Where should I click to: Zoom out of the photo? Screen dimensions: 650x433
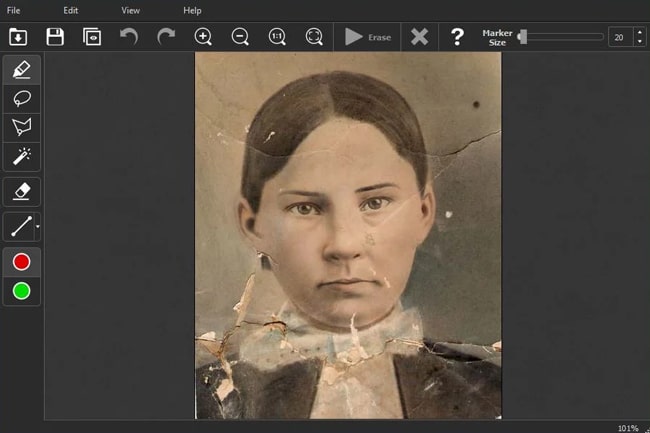pyautogui.click(x=240, y=37)
